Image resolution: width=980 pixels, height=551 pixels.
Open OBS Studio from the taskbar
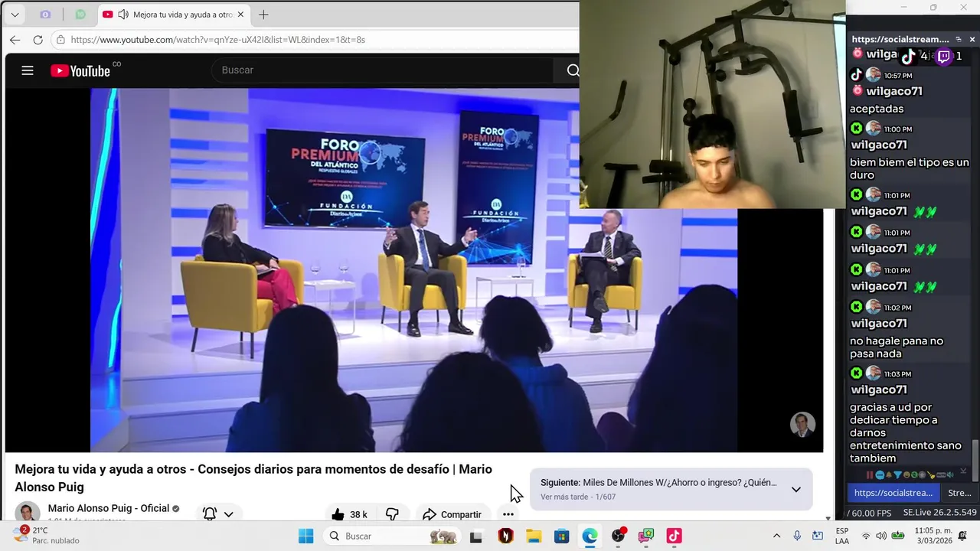coord(618,536)
